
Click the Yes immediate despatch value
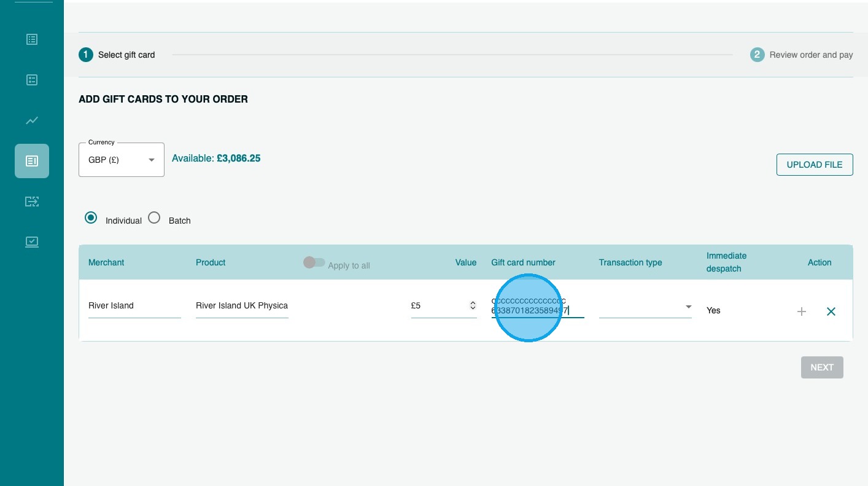click(x=713, y=310)
